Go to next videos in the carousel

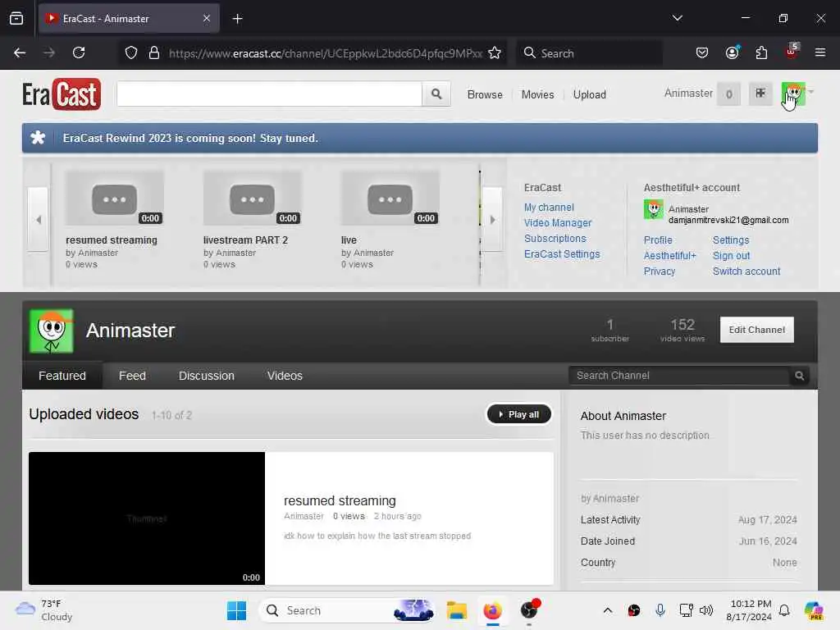pyautogui.click(x=492, y=220)
